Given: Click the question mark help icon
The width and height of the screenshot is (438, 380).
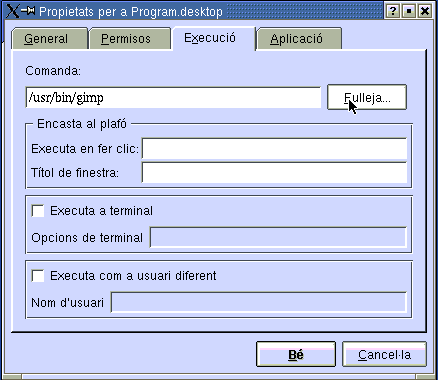Looking at the screenshot, I should pos(393,11).
